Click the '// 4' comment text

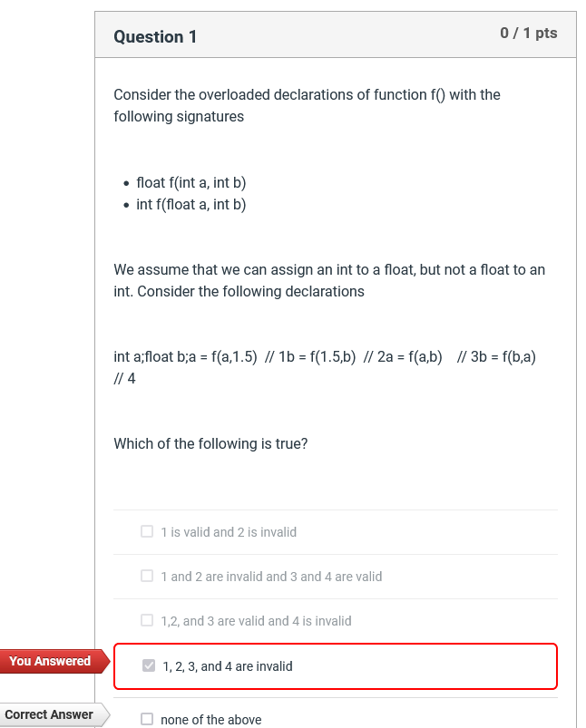122,378
